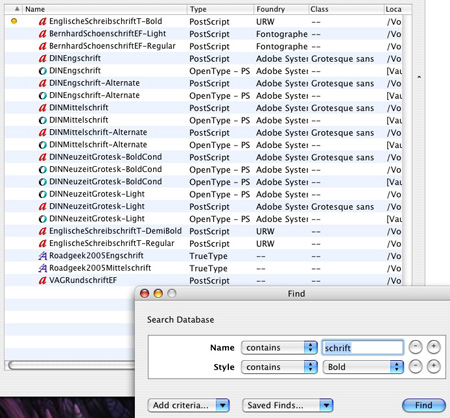
Task: Remove the Name criterion with minus button
Action: coord(415,347)
